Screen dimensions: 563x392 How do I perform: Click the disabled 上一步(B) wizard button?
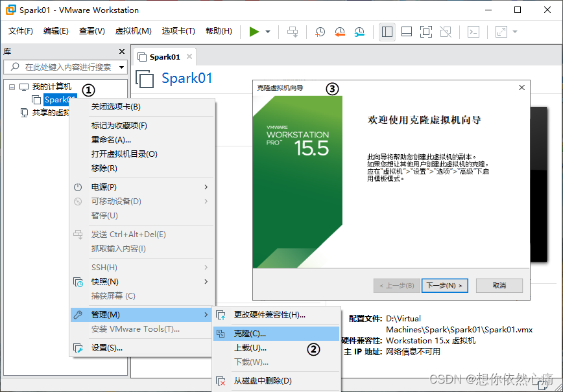tap(397, 286)
